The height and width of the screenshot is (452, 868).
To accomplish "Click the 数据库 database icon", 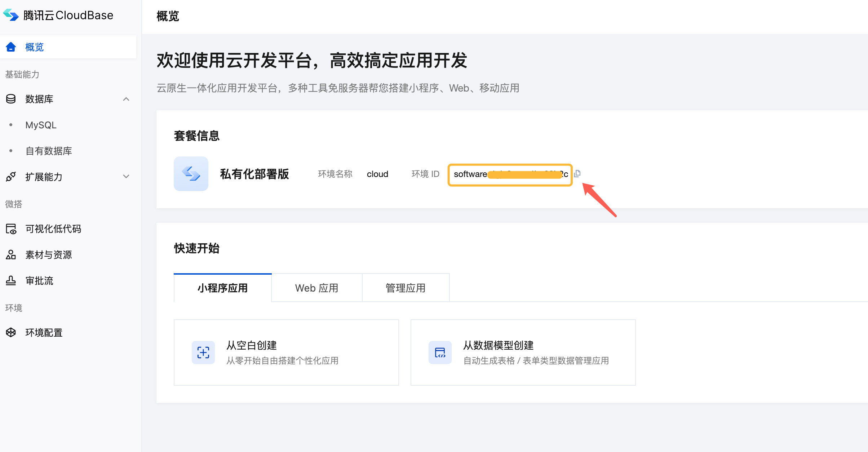I will coord(11,99).
